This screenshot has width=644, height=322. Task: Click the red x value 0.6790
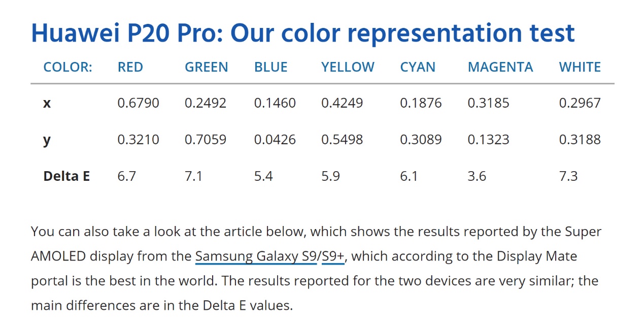[138, 103]
